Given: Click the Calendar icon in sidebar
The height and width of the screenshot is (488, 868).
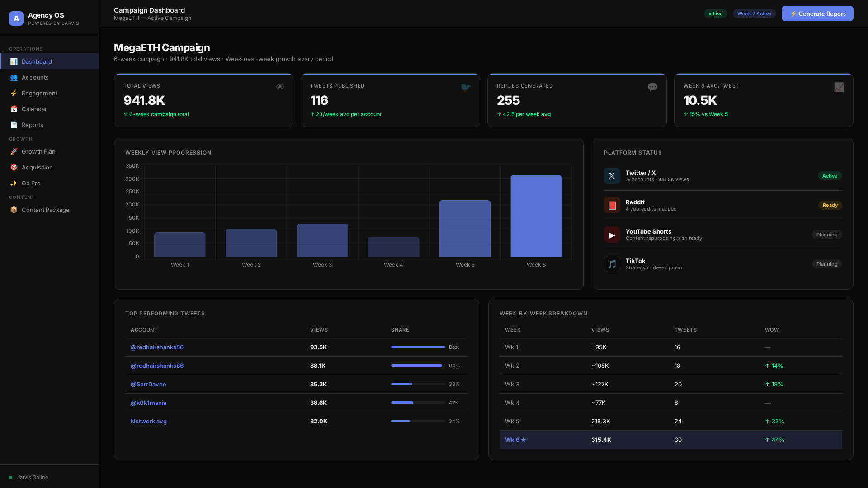Looking at the screenshot, I should 14,109.
